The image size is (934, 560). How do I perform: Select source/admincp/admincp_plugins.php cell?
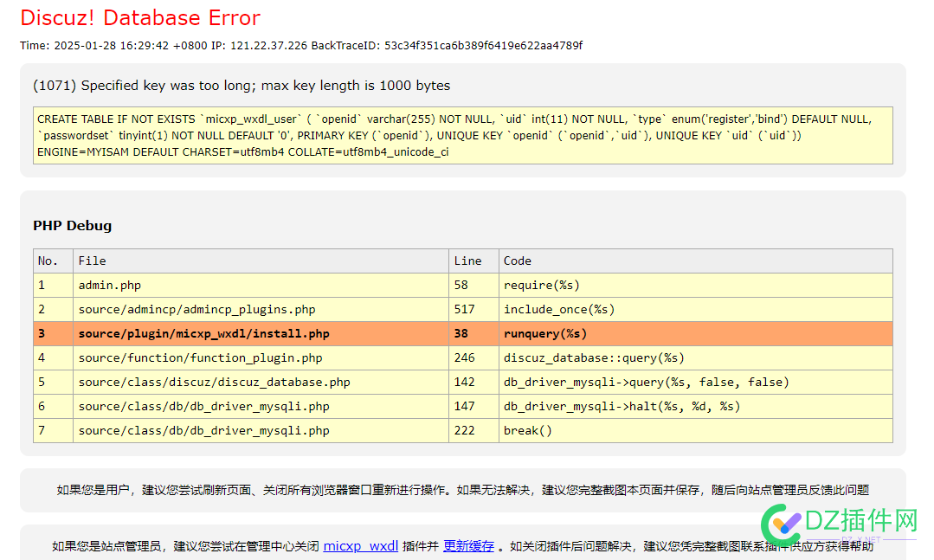(261, 309)
